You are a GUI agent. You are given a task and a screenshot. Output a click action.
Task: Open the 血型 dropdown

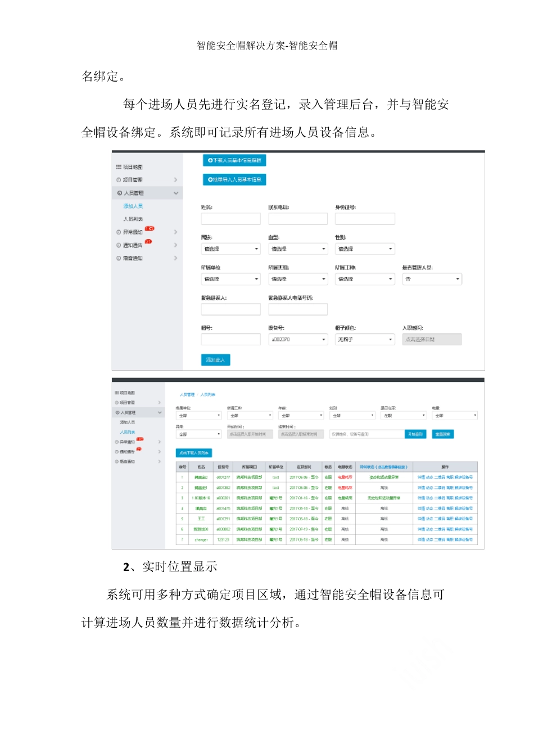tap(298, 249)
